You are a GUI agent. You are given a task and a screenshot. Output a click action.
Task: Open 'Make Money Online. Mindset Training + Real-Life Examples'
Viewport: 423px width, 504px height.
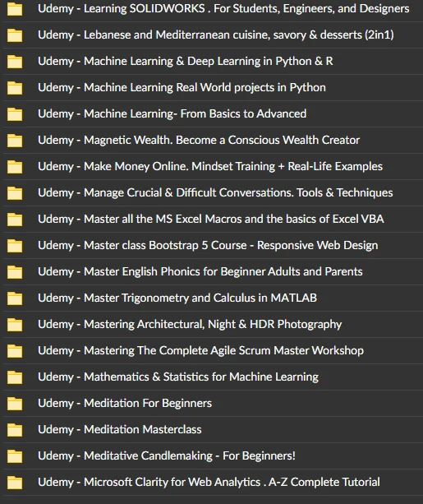[x=233, y=167]
